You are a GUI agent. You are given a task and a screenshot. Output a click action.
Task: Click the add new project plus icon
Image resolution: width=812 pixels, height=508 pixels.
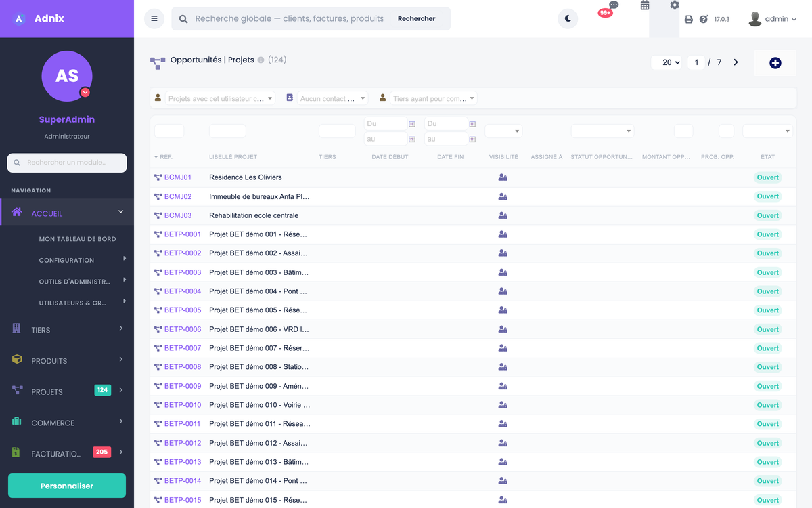pos(775,63)
